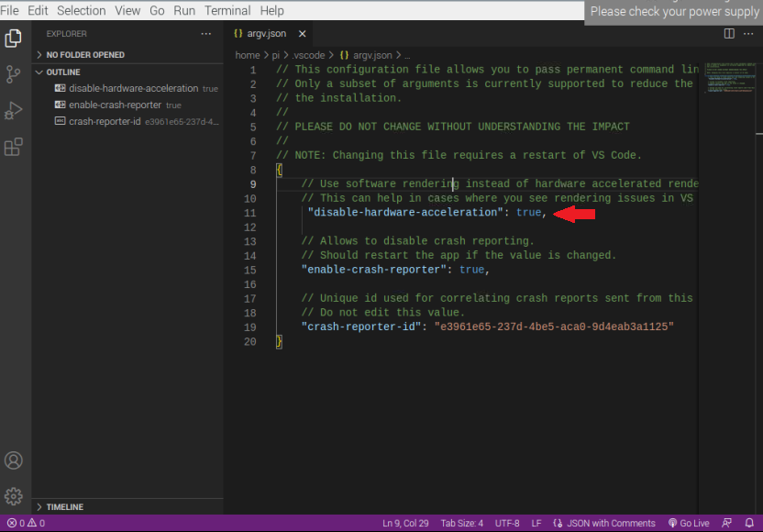
Task: Open the Source Control view
Action: pos(14,74)
